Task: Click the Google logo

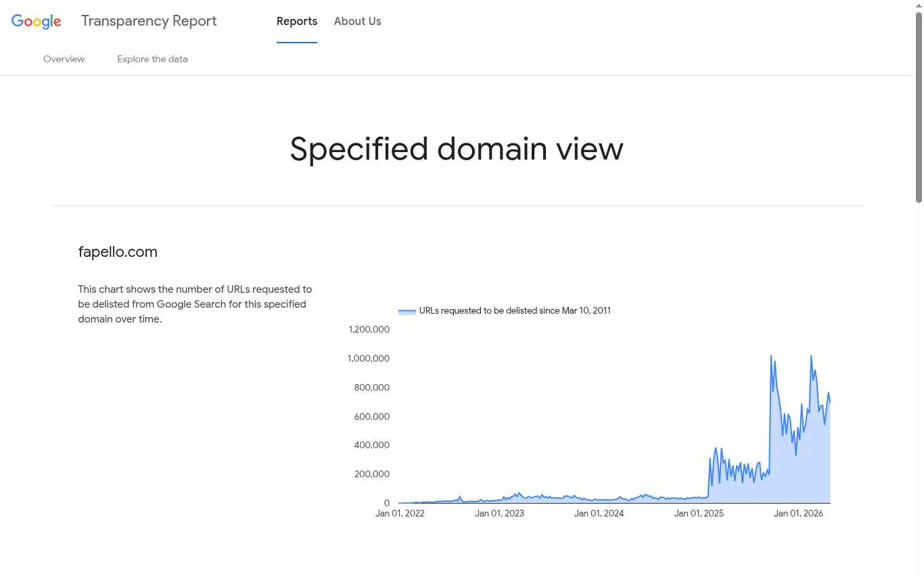Action: click(37, 22)
